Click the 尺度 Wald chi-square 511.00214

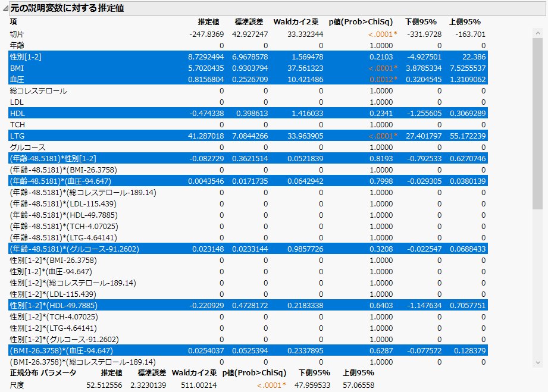pos(199,385)
